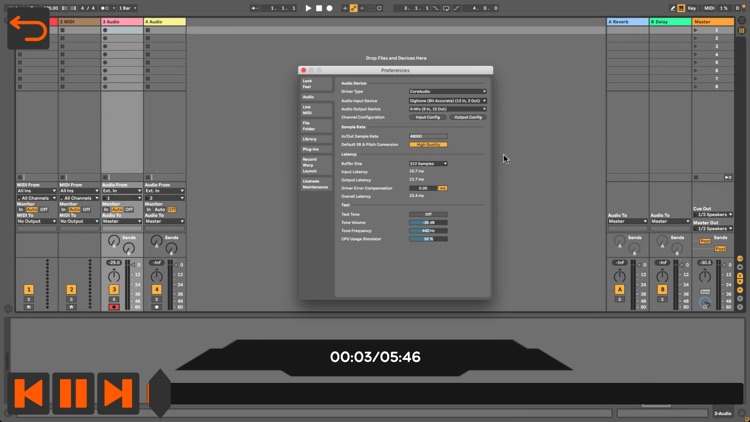The width and height of the screenshot is (750, 422).
Task: Pause the tutorial video
Action: tap(73, 393)
